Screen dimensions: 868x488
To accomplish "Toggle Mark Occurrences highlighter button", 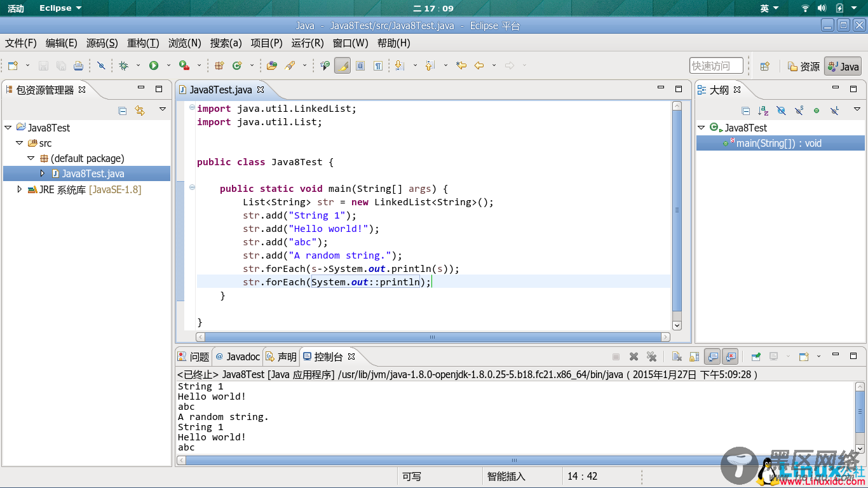I will click(342, 65).
